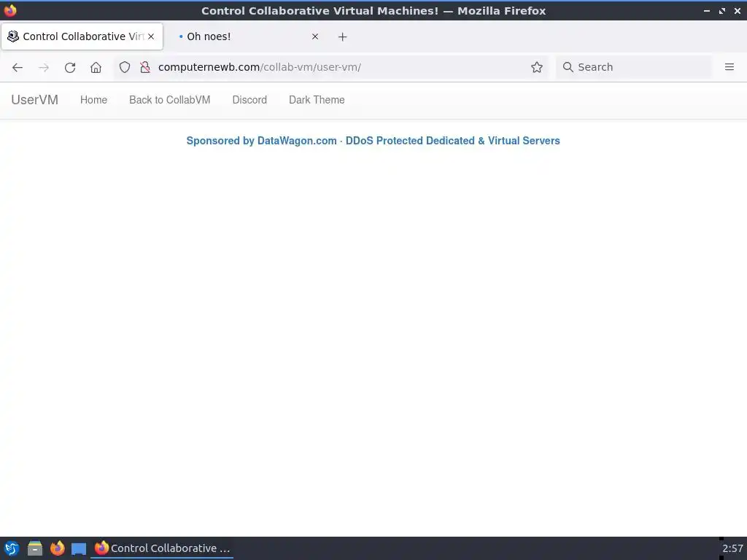
Task: Reload the current page
Action: [x=70, y=67]
